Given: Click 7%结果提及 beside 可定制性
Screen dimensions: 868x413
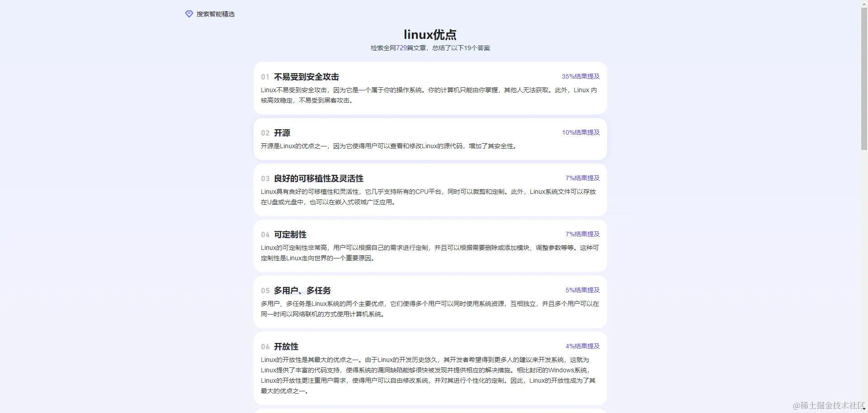Looking at the screenshot, I should click(x=582, y=234).
